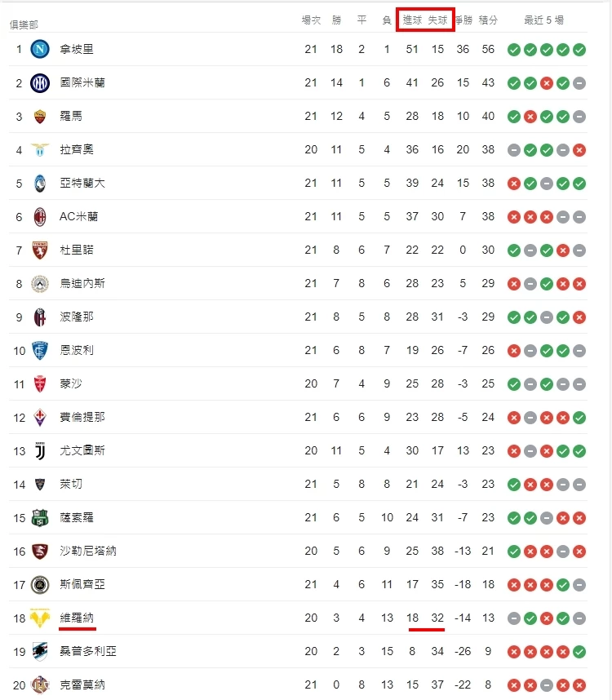
Task: Click the Juventus logo icon
Action: coord(40,451)
